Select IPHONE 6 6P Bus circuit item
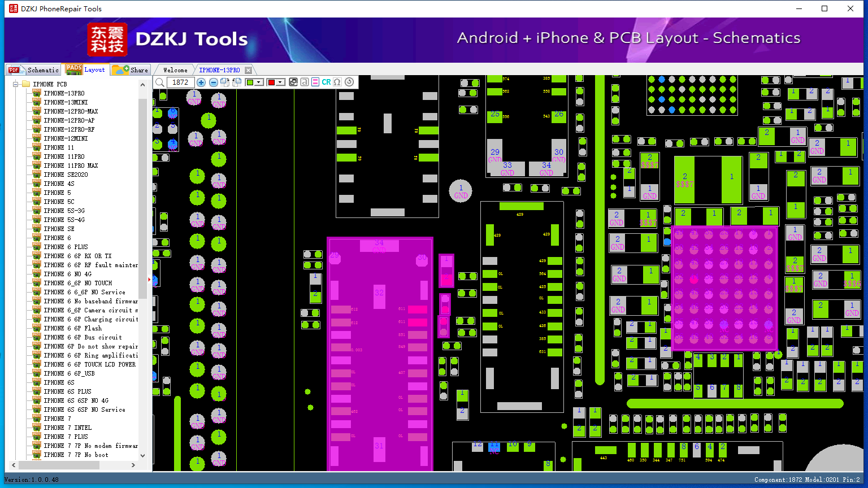 [83, 337]
